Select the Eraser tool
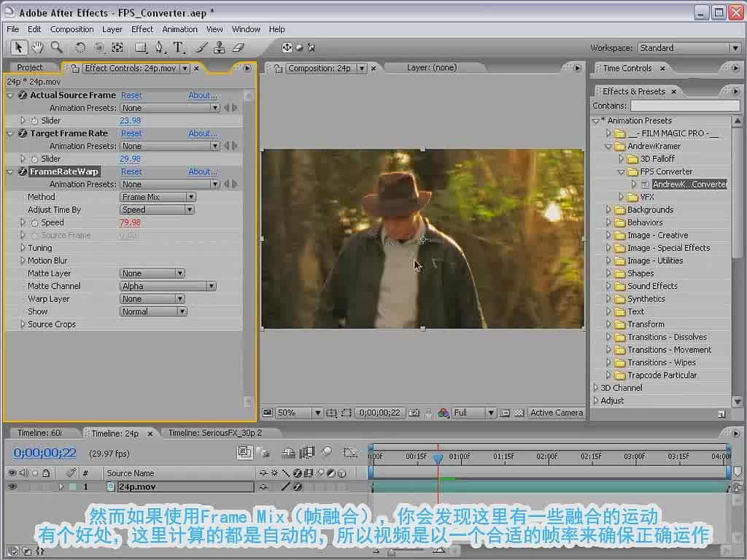 click(239, 47)
